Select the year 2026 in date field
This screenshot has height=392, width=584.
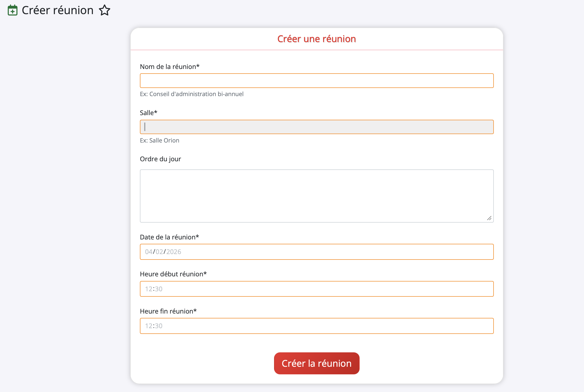pyautogui.click(x=174, y=252)
